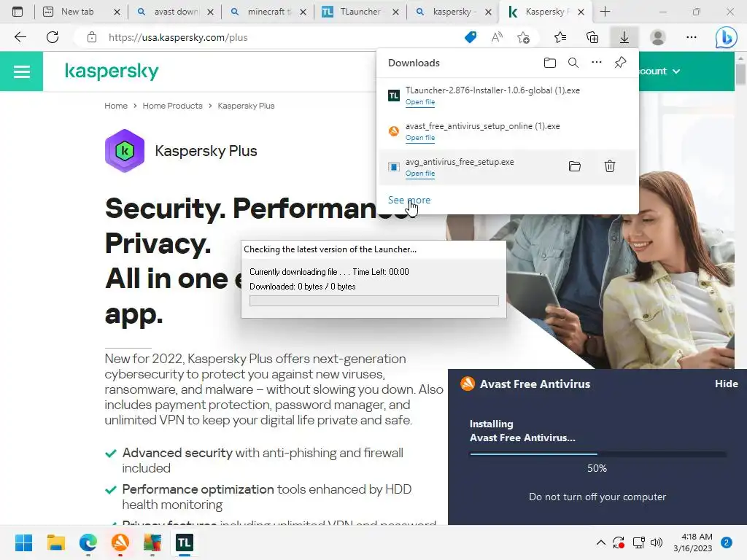Hide the Avast installer popup
Viewport: 747px width, 560px height.
[726, 384]
